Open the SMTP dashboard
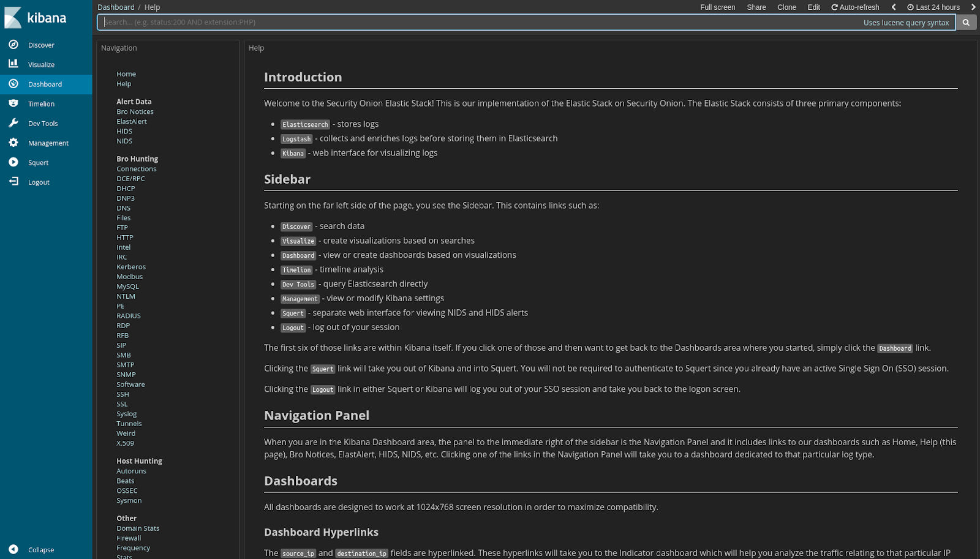The image size is (980, 559). pos(125,365)
